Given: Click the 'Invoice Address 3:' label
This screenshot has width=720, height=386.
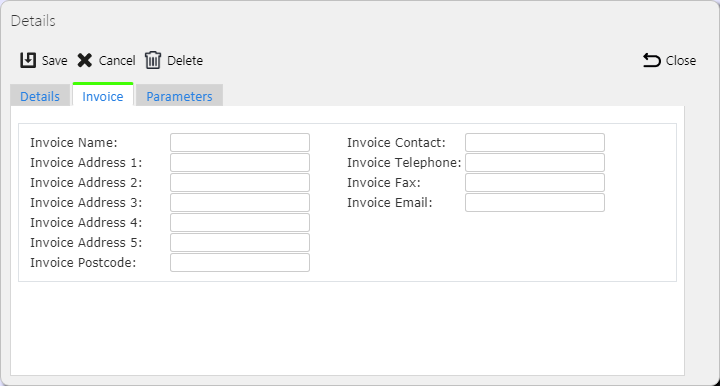Looking at the screenshot, I should [86, 203].
